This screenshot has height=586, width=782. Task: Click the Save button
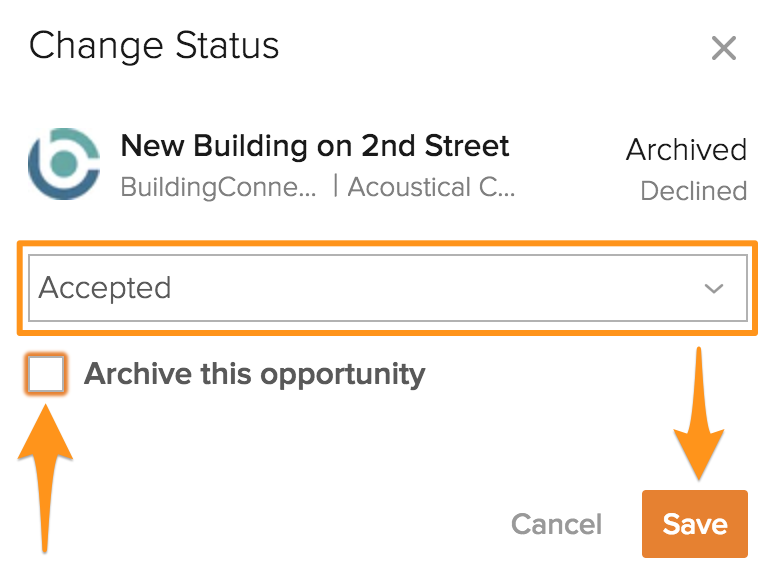tap(695, 524)
